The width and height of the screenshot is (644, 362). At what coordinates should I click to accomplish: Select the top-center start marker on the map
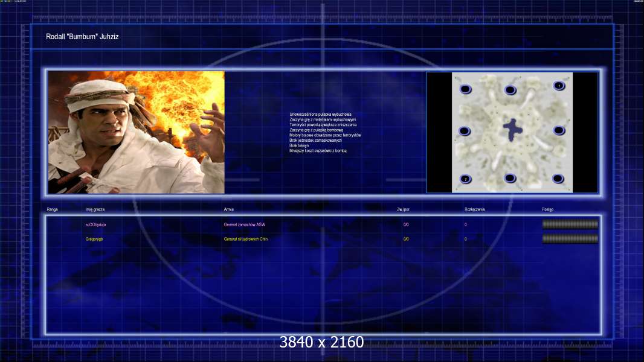[x=510, y=90]
